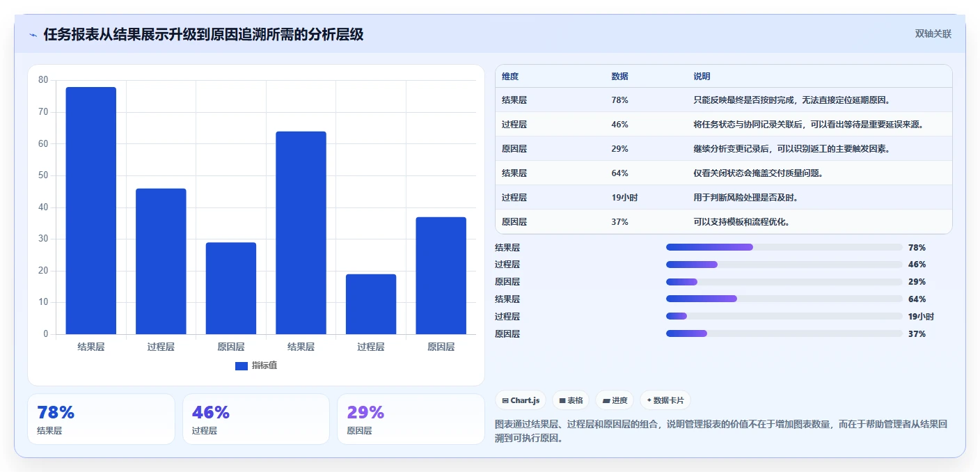Click the progress bar labeled 19小时

pyautogui.click(x=784, y=316)
